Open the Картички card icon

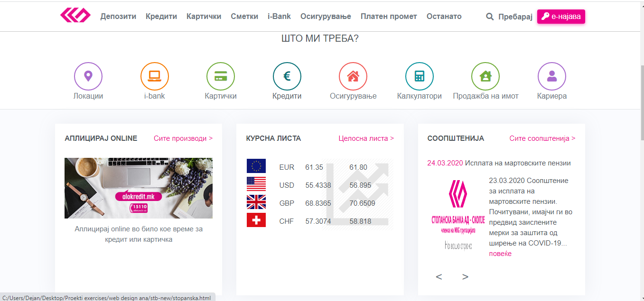220,76
